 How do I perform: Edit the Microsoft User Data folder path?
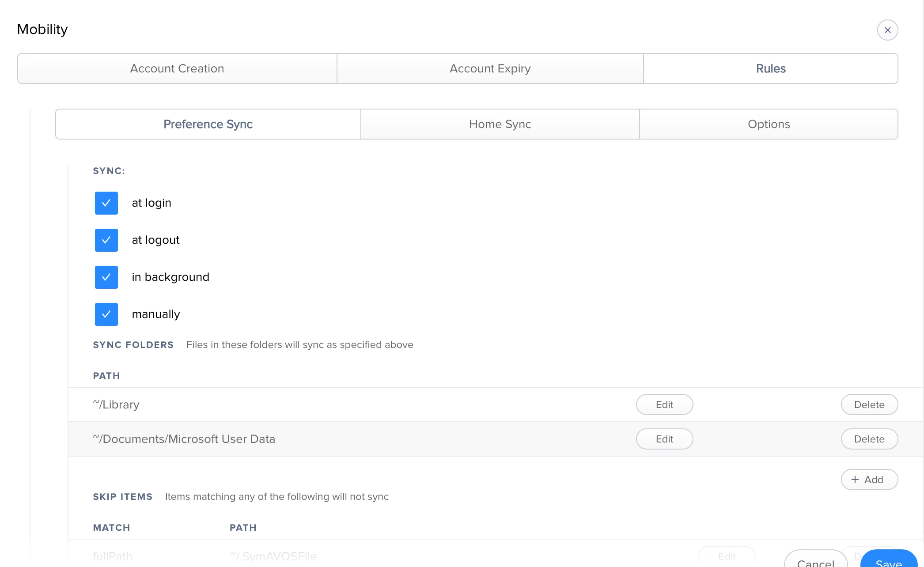tap(664, 439)
